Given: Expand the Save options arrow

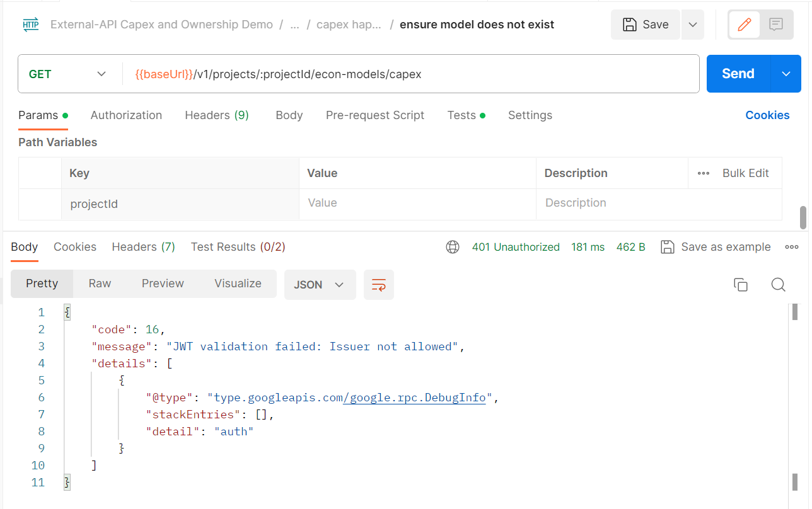Looking at the screenshot, I should [693, 25].
